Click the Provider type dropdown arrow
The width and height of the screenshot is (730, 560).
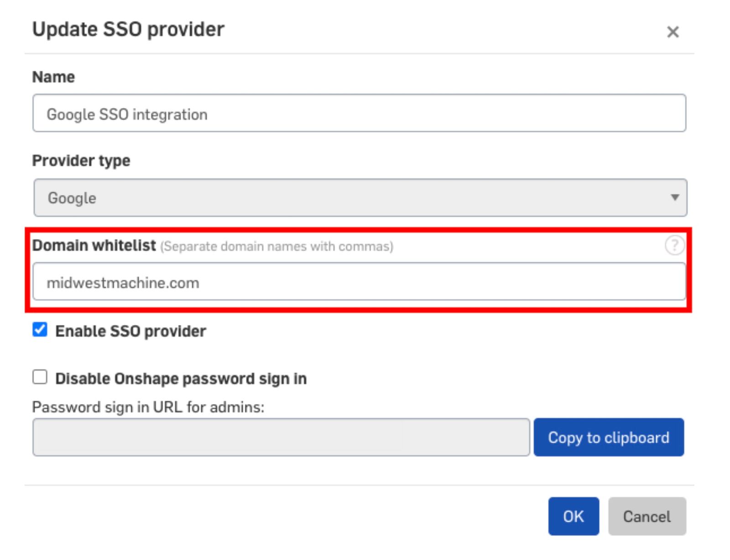point(674,197)
